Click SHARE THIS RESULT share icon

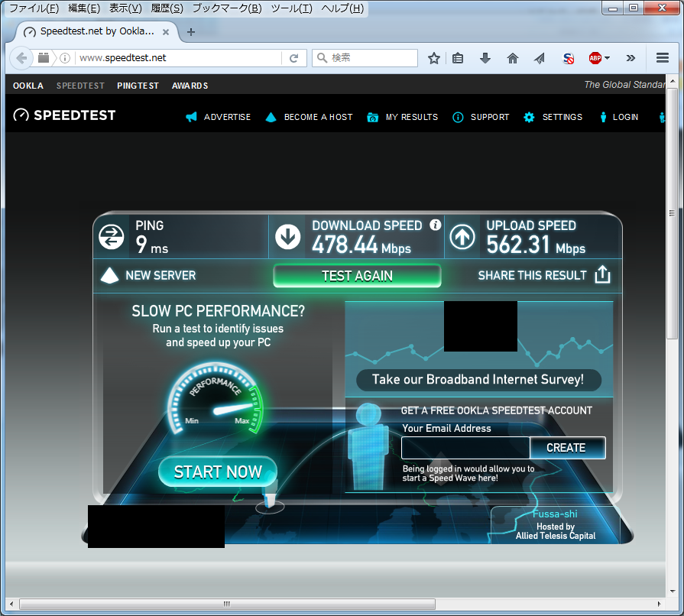click(x=602, y=274)
